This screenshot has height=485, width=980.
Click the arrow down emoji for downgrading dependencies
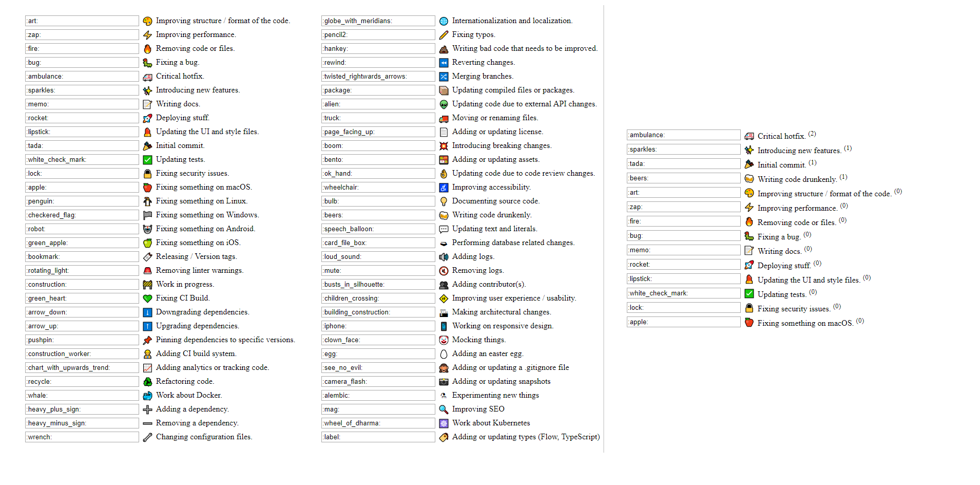point(147,312)
